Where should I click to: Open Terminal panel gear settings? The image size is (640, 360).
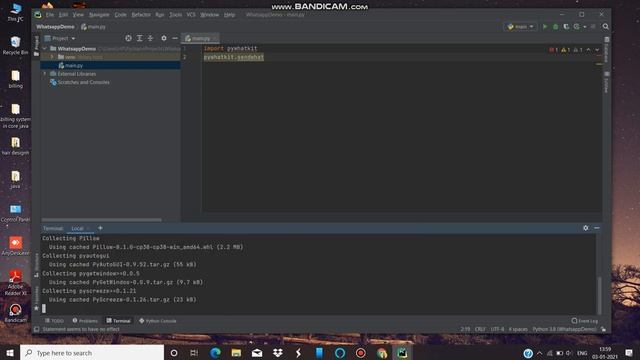pyautogui.click(x=586, y=228)
